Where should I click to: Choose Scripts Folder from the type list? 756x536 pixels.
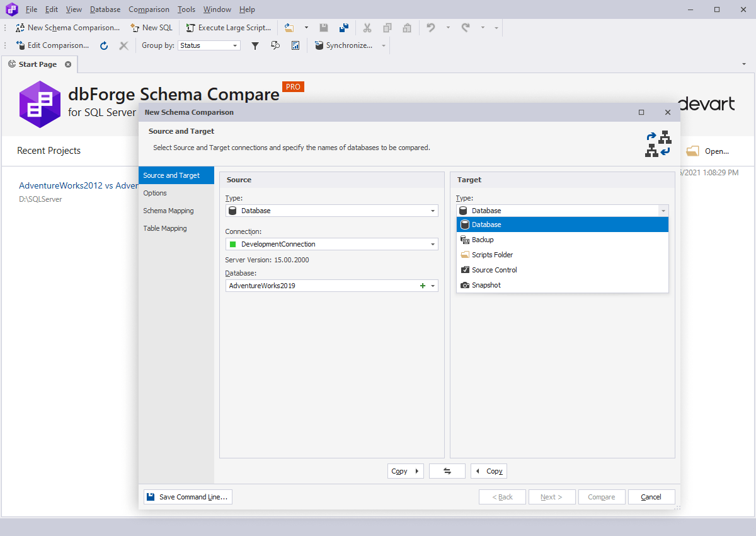(563, 255)
